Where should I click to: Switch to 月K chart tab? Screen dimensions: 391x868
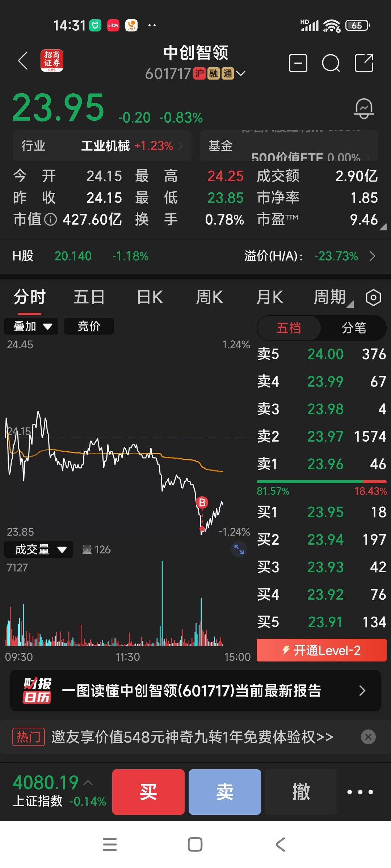270,297
